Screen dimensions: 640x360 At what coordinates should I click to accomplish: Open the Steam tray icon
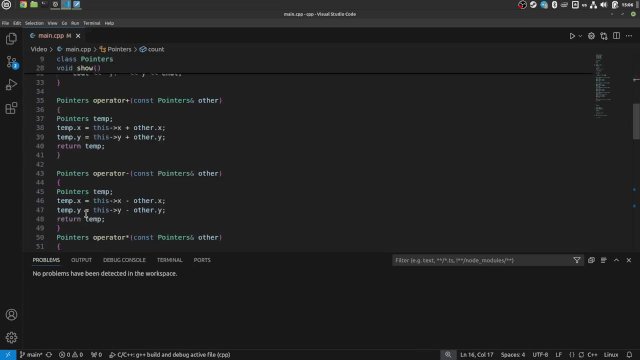point(533,5)
